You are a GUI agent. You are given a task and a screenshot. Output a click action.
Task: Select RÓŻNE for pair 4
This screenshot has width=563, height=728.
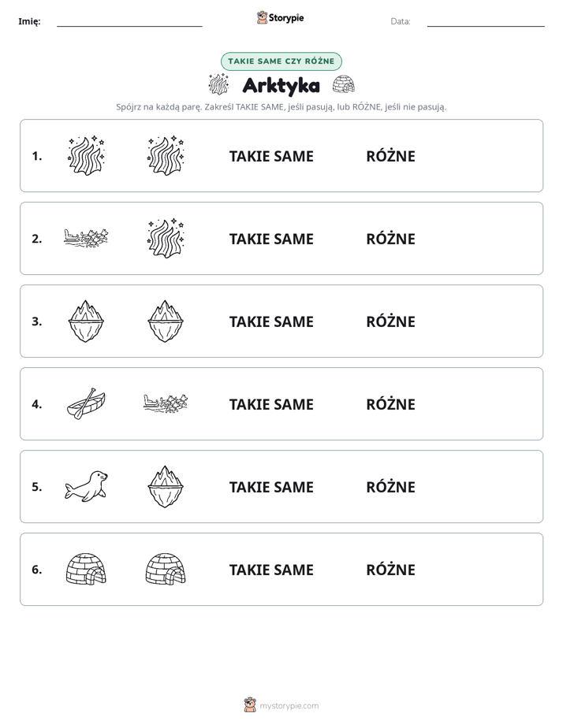[x=390, y=404]
